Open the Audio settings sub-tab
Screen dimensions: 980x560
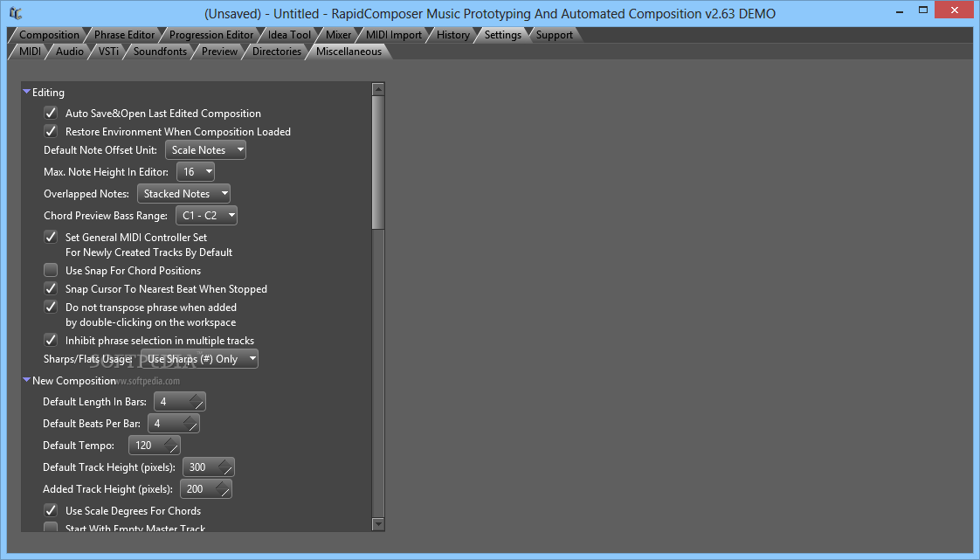69,52
